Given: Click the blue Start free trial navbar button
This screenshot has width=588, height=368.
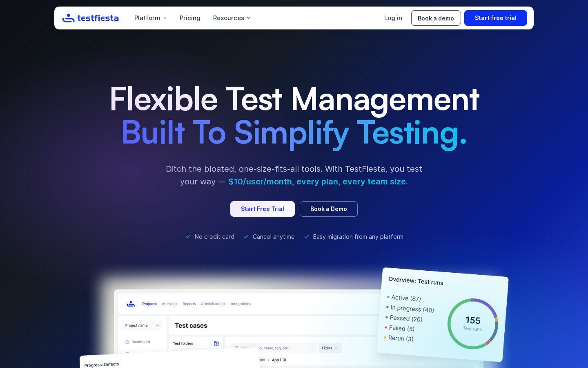Looking at the screenshot, I should (x=496, y=18).
